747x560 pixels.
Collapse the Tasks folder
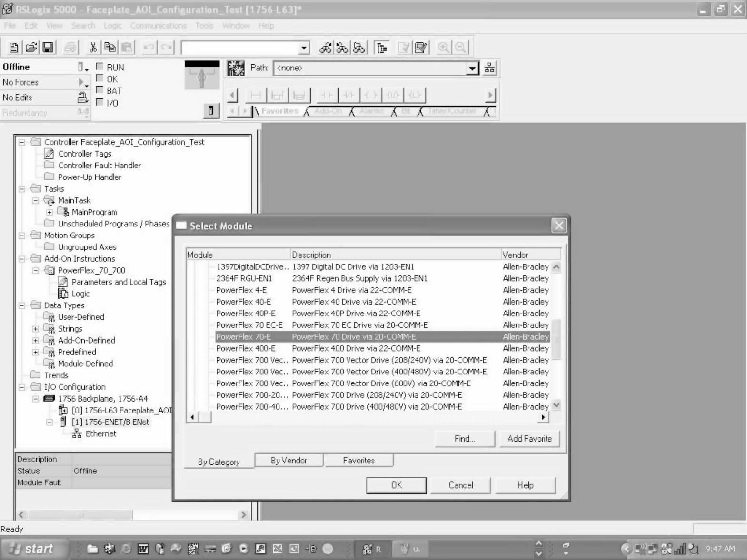click(x=22, y=189)
